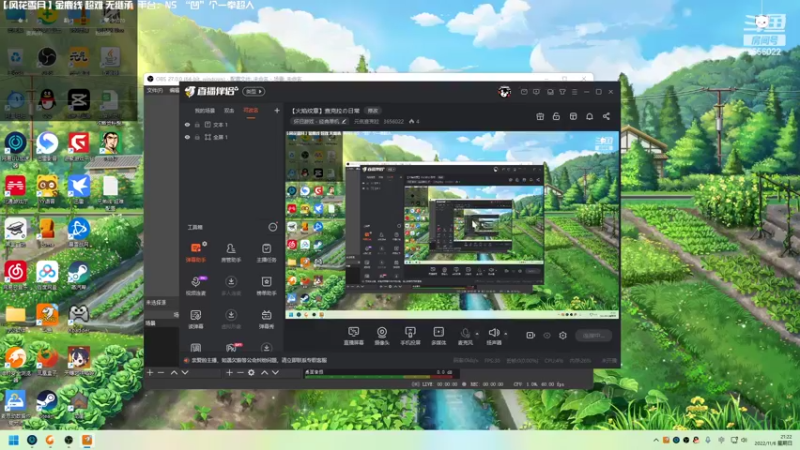Show hidden tray icons chevron

[x=656, y=440]
